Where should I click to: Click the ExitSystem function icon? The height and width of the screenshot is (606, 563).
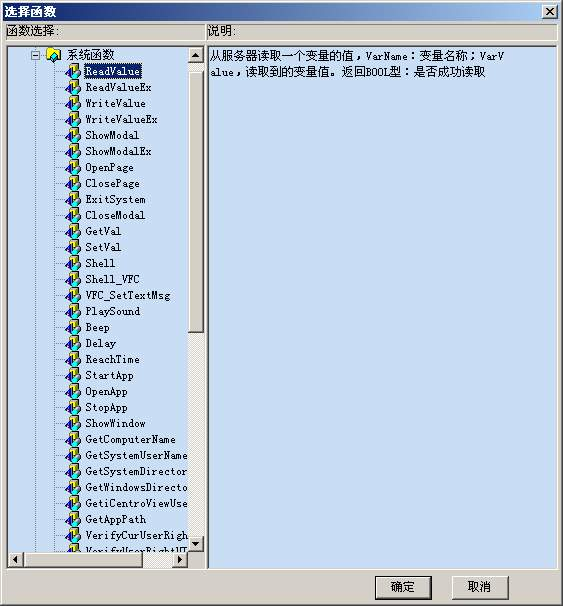tap(73, 199)
